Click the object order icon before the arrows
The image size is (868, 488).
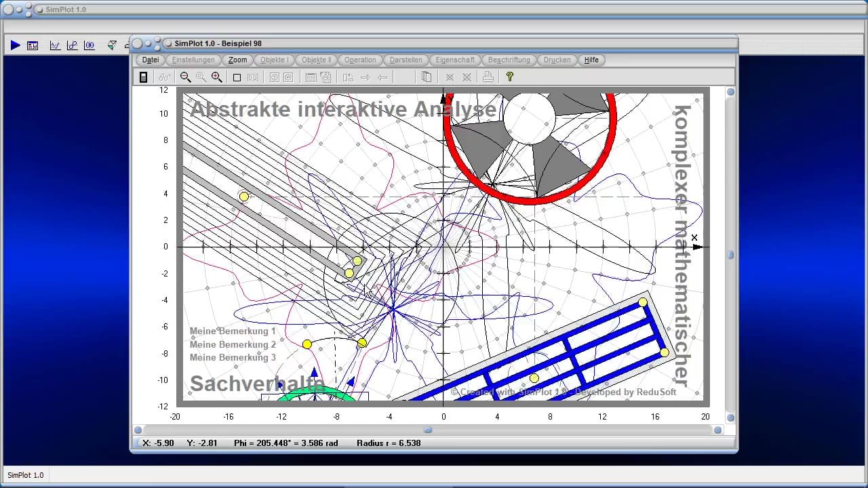pyautogui.click(x=348, y=77)
